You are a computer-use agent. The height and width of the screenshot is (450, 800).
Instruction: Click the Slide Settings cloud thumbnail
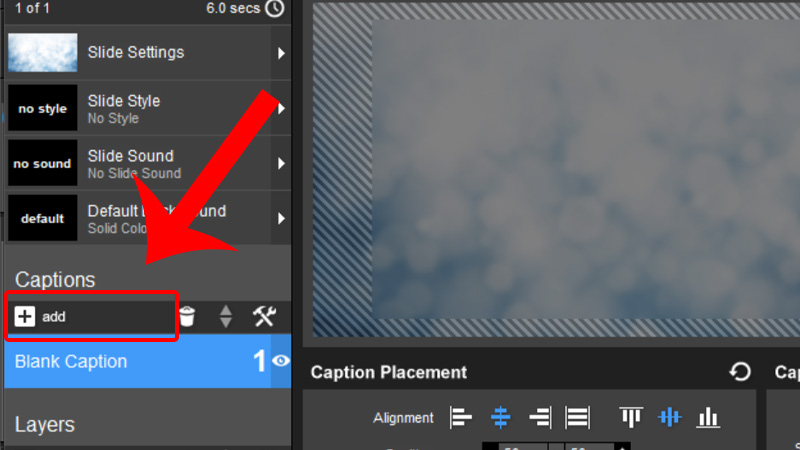43,53
